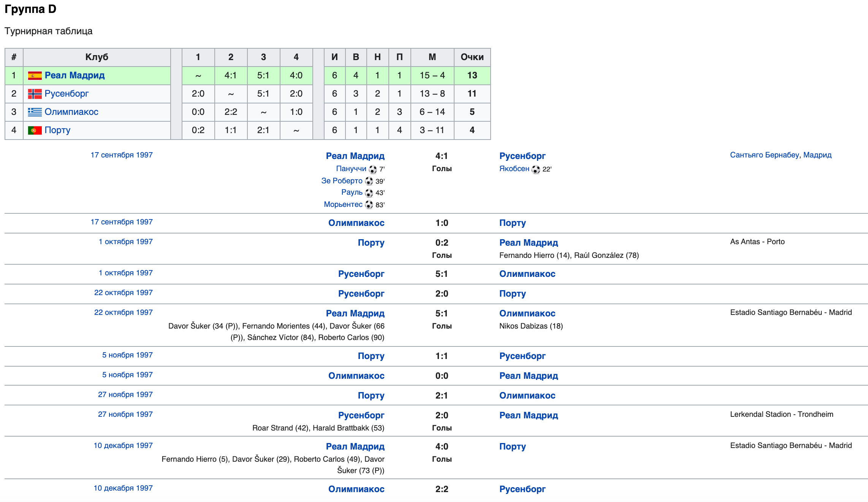Click the Мадрид city link near stadium
Viewport: 868px width, 502px height.
point(817,155)
